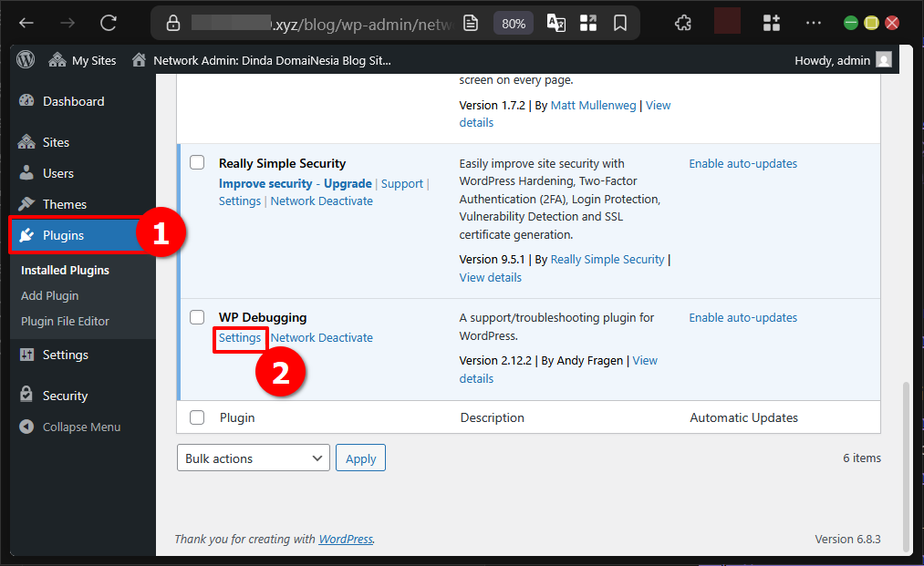Click the Apply button

pos(360,458)
